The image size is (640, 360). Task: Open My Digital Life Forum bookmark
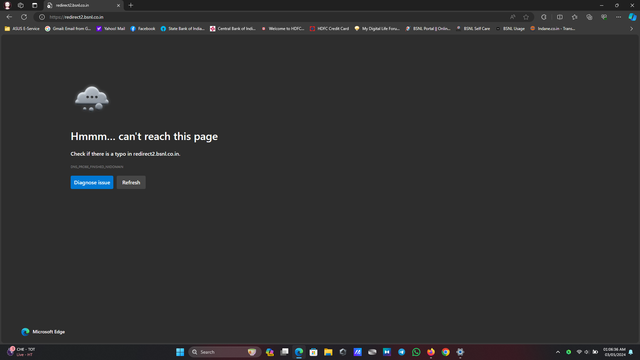tap(377, 29)
